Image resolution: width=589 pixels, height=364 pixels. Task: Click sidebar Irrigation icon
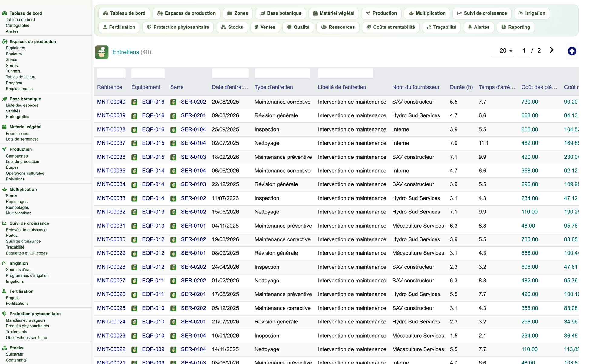(5, 263)
